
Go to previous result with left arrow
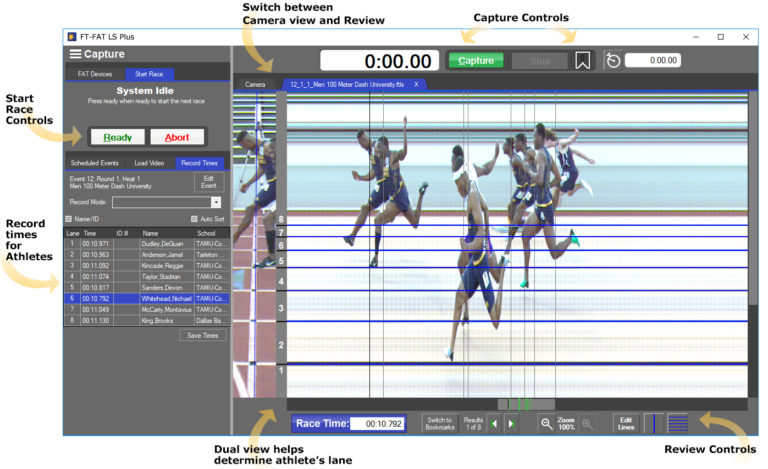(496, 424)
